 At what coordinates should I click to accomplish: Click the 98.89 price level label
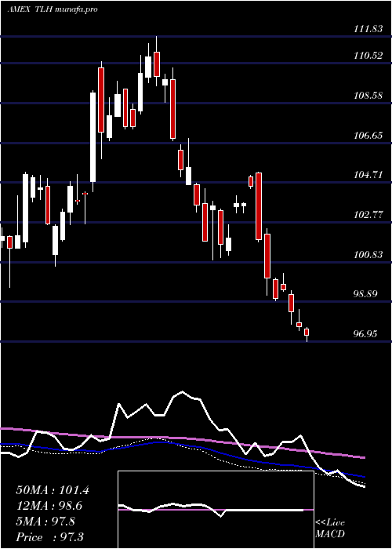click(368, 294)
